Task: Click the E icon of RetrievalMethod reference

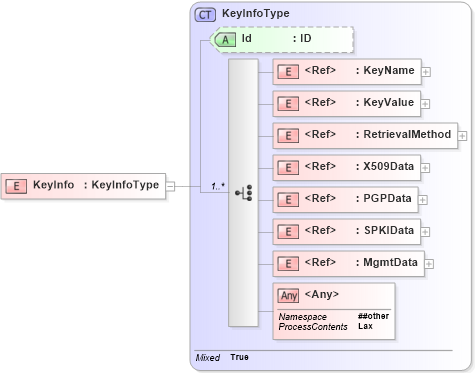Action: point(288,135)
